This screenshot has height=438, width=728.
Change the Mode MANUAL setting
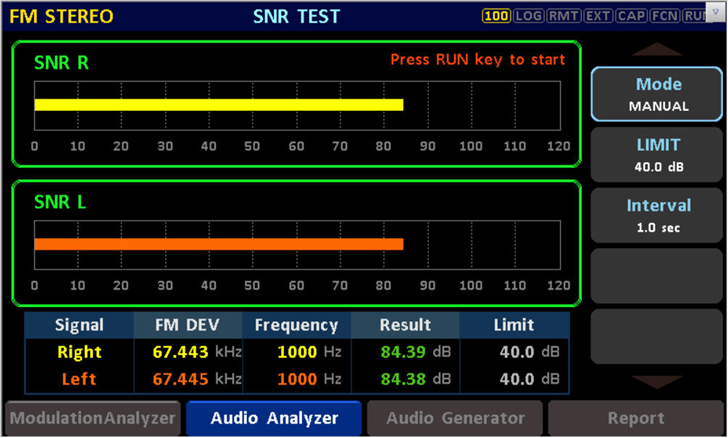658,94
